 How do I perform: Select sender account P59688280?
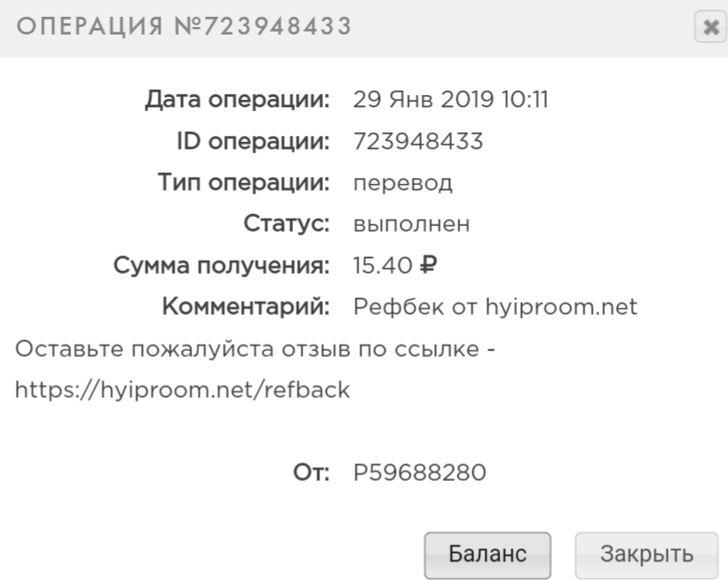420,473
